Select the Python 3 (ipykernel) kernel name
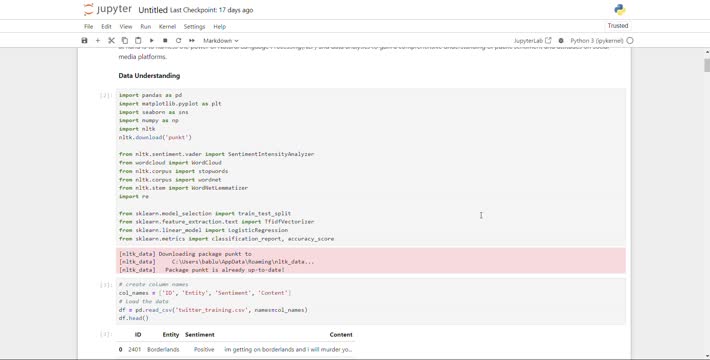Viewport: 710px width, 360px height. click(x=597, y=40)
